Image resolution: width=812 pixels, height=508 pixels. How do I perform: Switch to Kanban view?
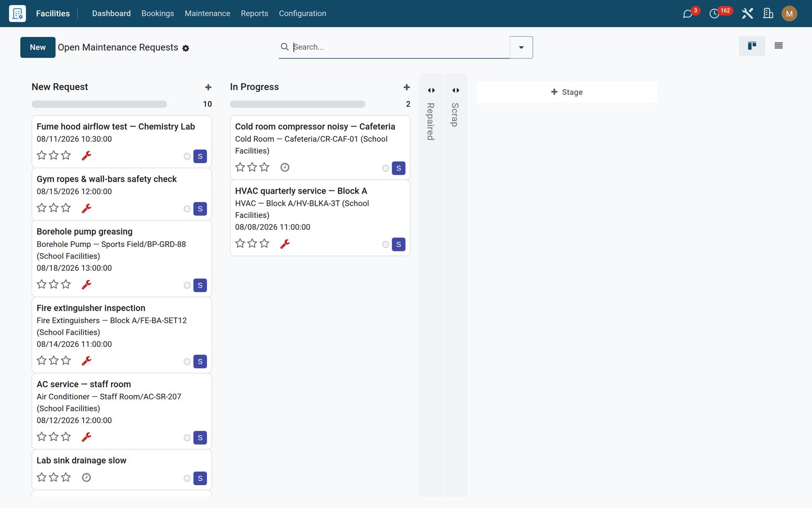pyautogui.click(x=752, y=46)
